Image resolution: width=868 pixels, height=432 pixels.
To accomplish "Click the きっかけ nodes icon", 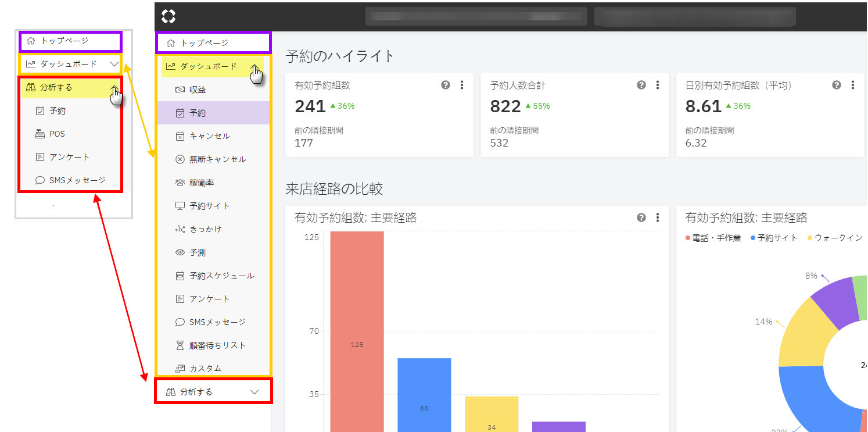I will [x=180, y=229].
